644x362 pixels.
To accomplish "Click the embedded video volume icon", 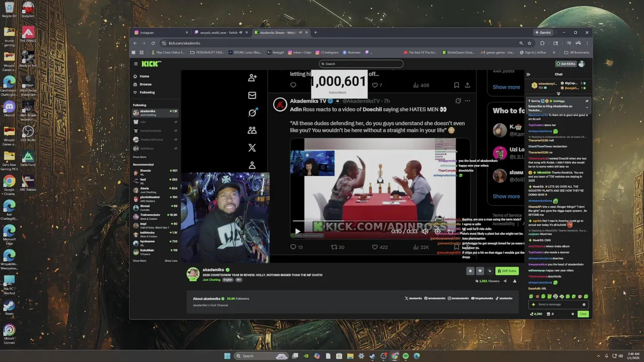I will [425, 231].
